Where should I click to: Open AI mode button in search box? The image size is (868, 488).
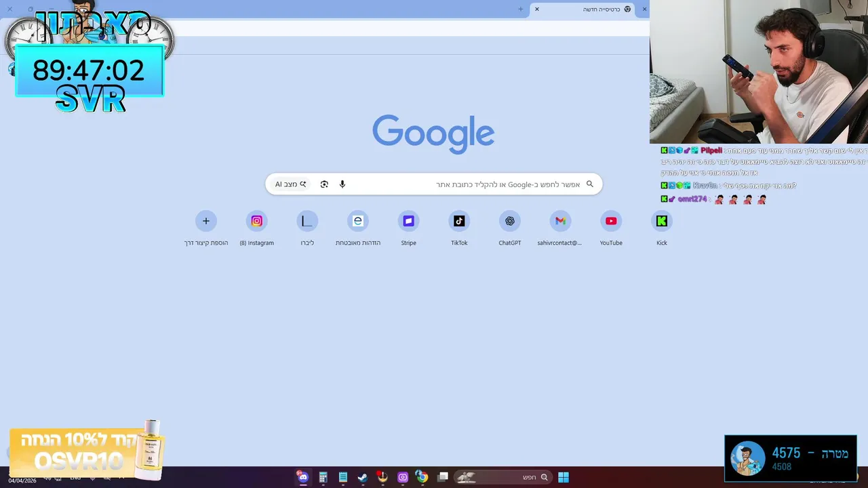click(x=290, y=184)
